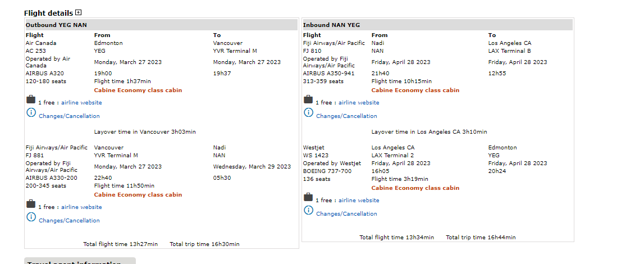Image resolution: width=644 pixels, height=264 pixels.
Task: Click baggage icon under Air Canada AC 253
Action: (x=31, y=100)
